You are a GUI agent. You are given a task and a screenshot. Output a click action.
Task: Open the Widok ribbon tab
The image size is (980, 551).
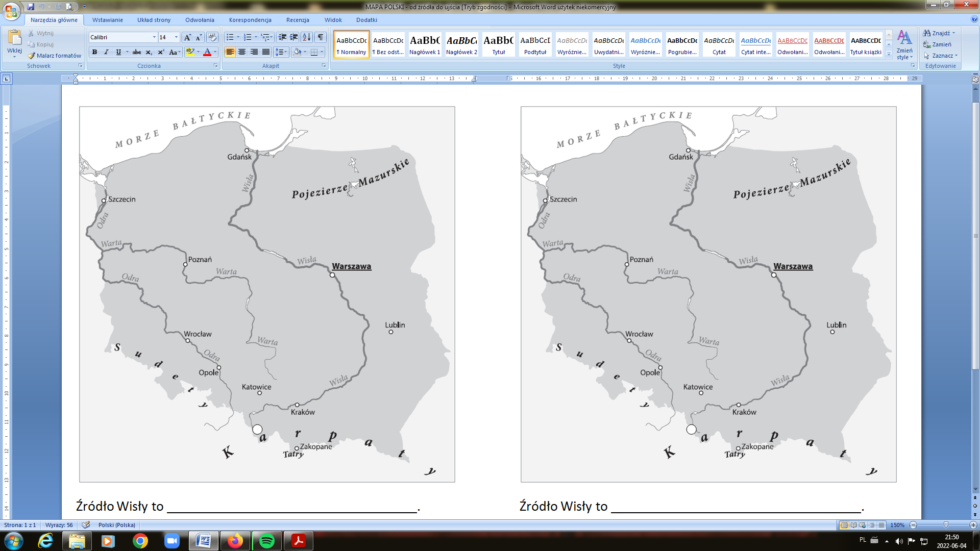coord(333,20)
